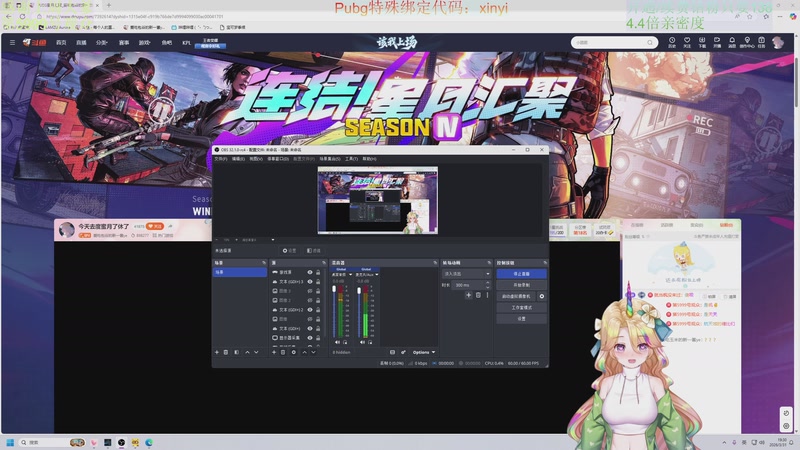Open the history clock icon in site header
Viewport: 800px width, 450px height.
click(x=672, y=40)
